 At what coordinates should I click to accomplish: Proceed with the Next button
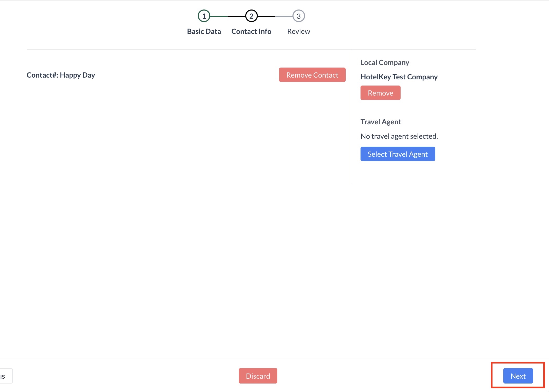[x=518, y=376]
